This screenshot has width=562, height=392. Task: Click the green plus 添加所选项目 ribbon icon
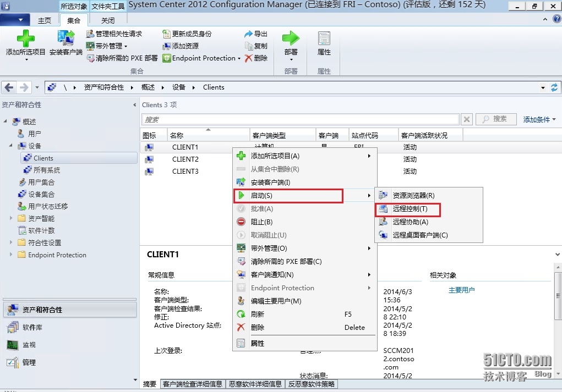(x=25, y=38)
